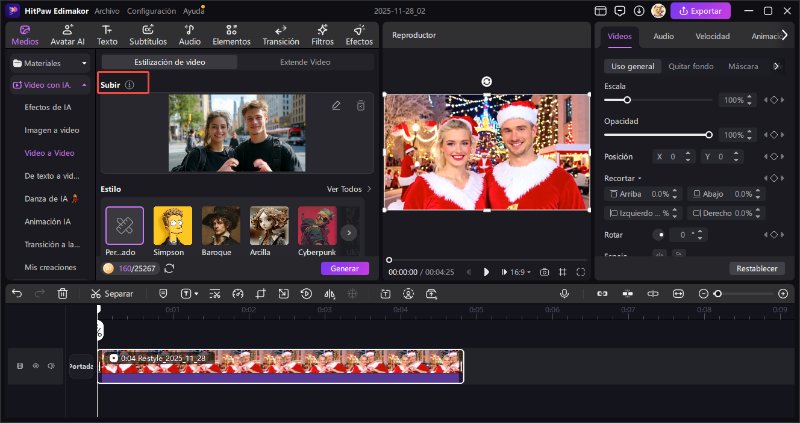Switch to the Velocidad tab

click(712, 36)
